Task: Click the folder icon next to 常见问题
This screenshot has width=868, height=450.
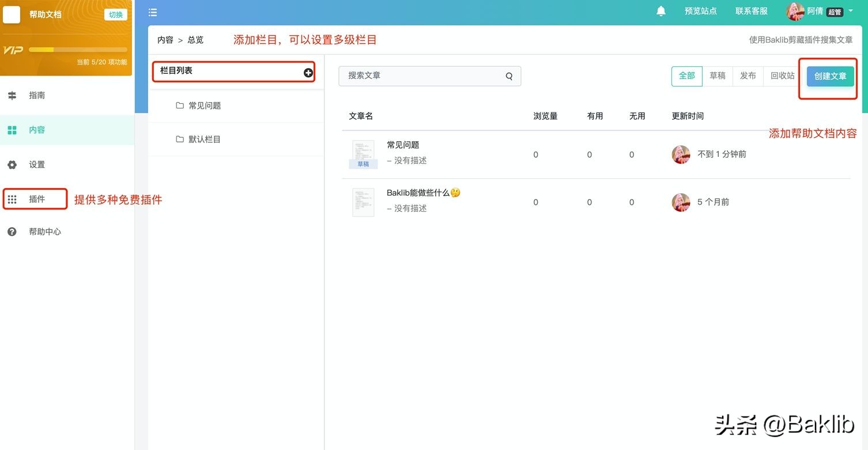Action: [x=179, y=106]
